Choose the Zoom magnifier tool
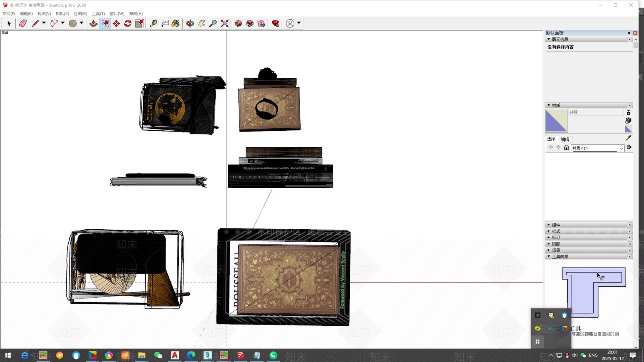Image resolution: width=644 pixels, height=362 pixels. coord(213,24)
